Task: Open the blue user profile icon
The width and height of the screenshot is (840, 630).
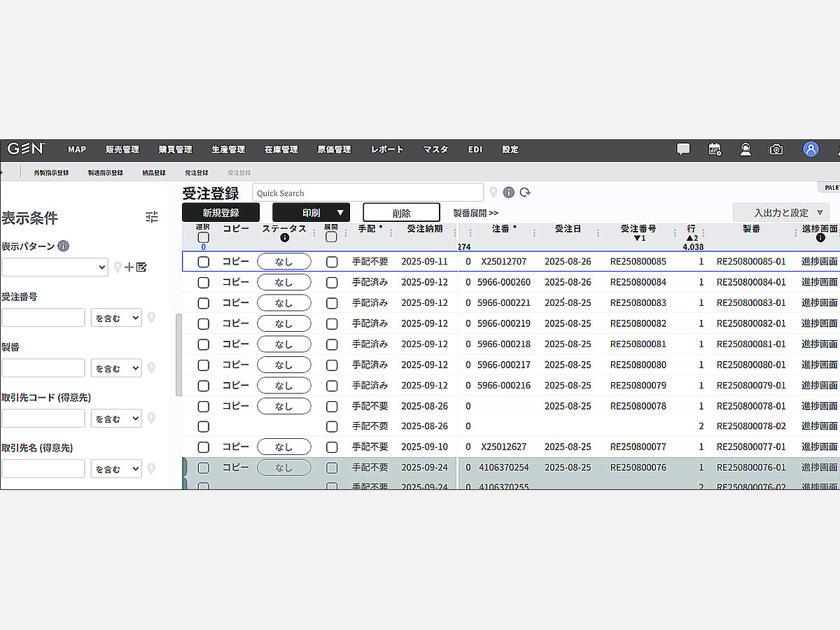Action: click(811, 149)
